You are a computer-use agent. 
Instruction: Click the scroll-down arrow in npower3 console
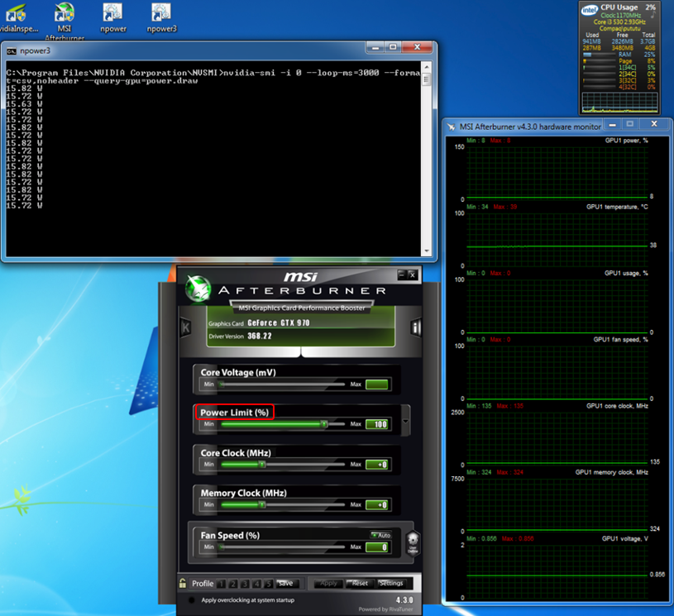coord(427,251)
